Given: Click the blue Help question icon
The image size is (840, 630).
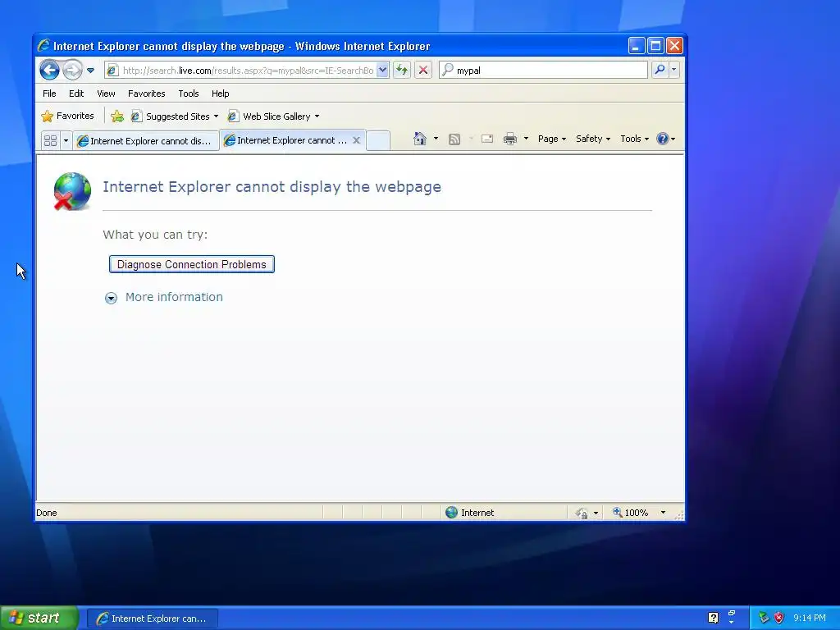Looking at the screenshot, I should point(663,139).
